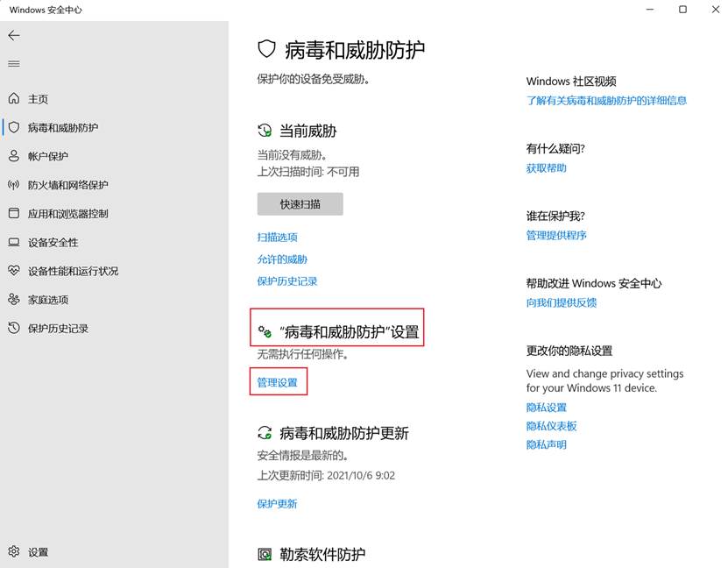Click the Windows 安全中心 title bar text

[x=46, y=10]
